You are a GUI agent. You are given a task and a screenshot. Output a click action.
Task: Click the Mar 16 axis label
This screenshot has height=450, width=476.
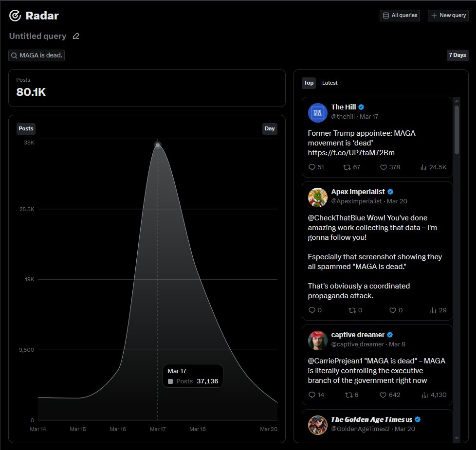(118, 429)
